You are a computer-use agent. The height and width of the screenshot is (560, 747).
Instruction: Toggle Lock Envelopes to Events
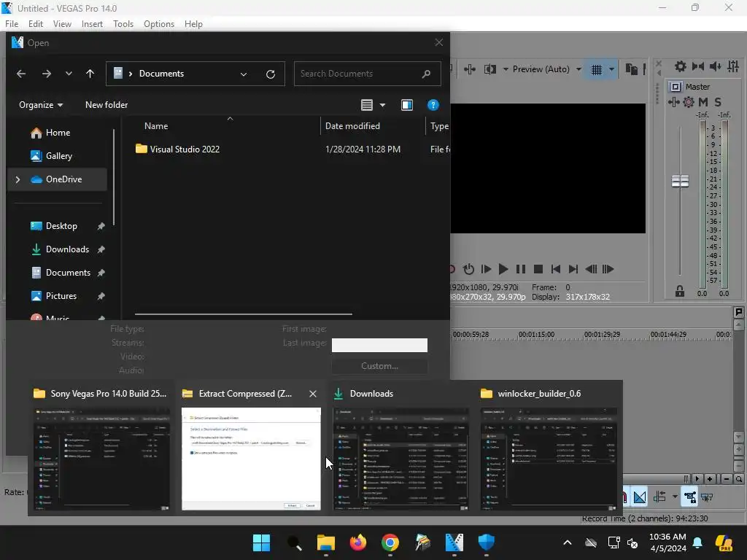coord(690,497)
